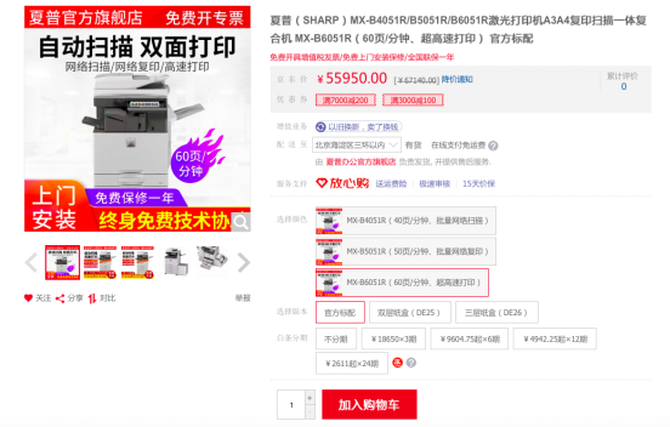The height and width of the screenshot is (427, 670).
Task: Open the 北京海淀区三环以内 delivery dropdown
Action: pos(356,145)
